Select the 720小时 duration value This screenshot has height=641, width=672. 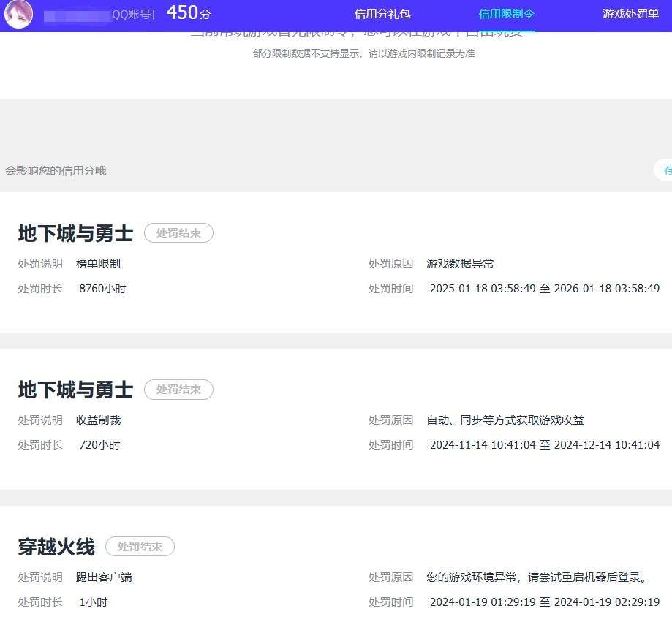(x=99, y=445)
